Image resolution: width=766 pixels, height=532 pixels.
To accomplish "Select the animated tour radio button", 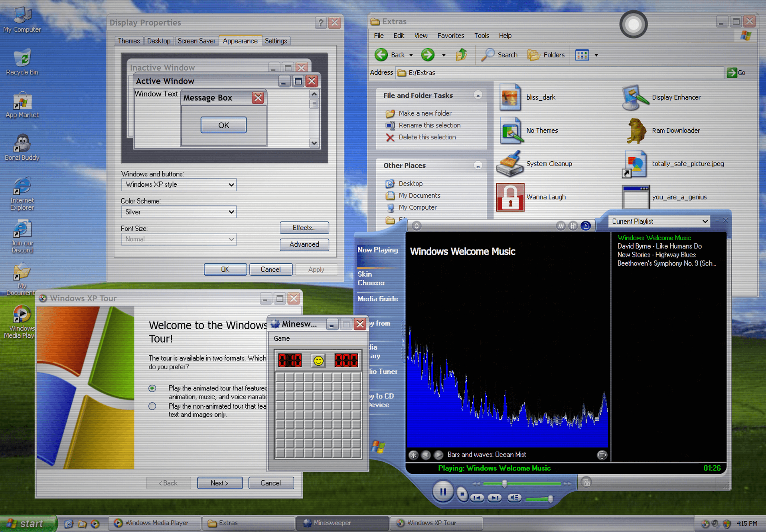I will tap(152, 388).
